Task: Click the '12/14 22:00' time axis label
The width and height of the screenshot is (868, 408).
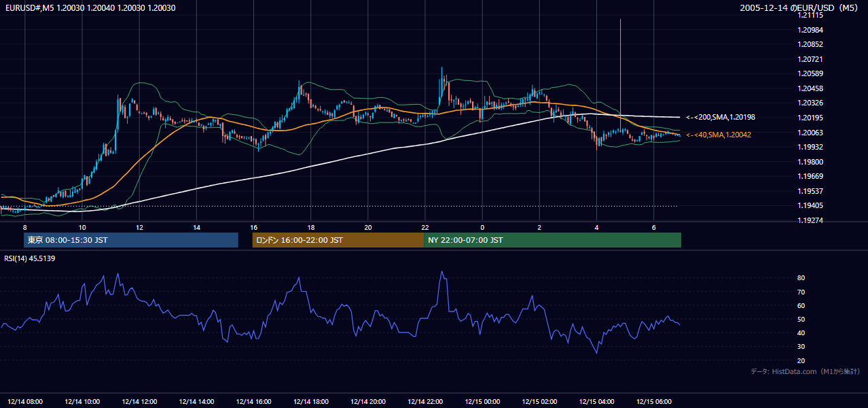Action: click(425, 402)
